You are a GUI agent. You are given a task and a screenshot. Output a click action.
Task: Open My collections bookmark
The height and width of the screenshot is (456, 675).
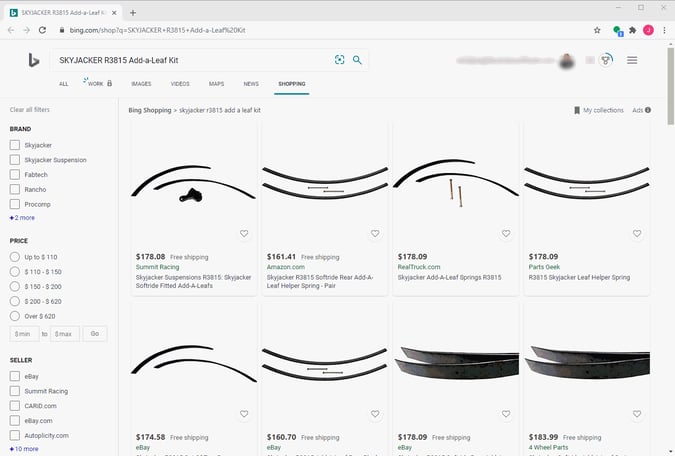[x=598, y=110]
